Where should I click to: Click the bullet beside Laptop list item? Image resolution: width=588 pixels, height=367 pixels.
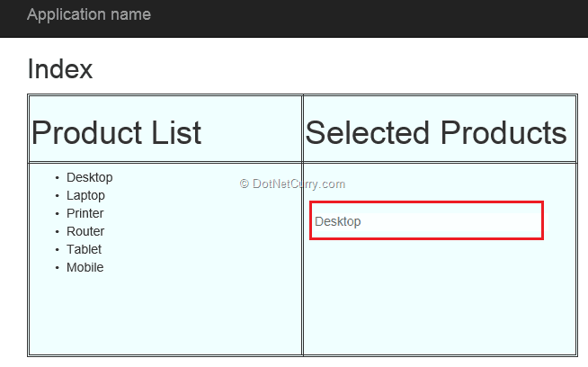(x=57, y=196)
